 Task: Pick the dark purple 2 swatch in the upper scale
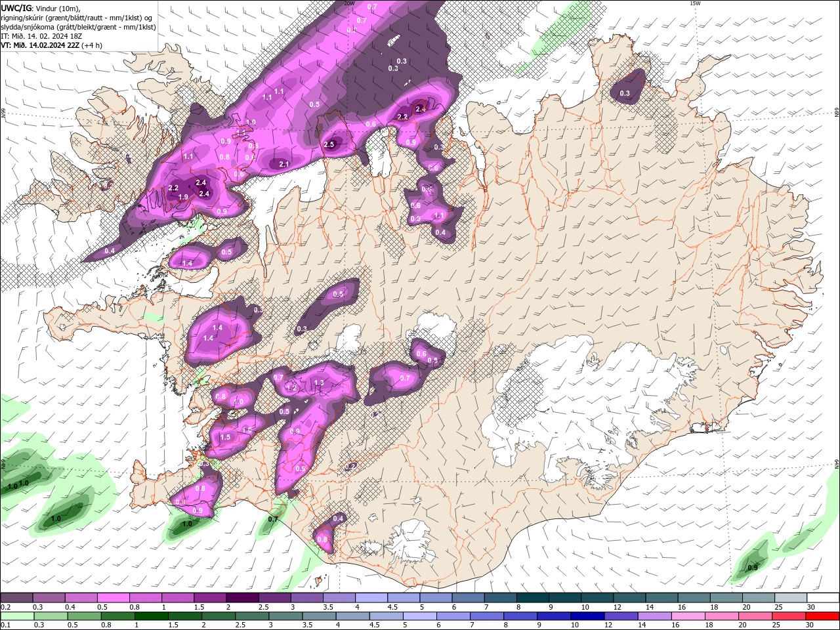tap(241, 598)
